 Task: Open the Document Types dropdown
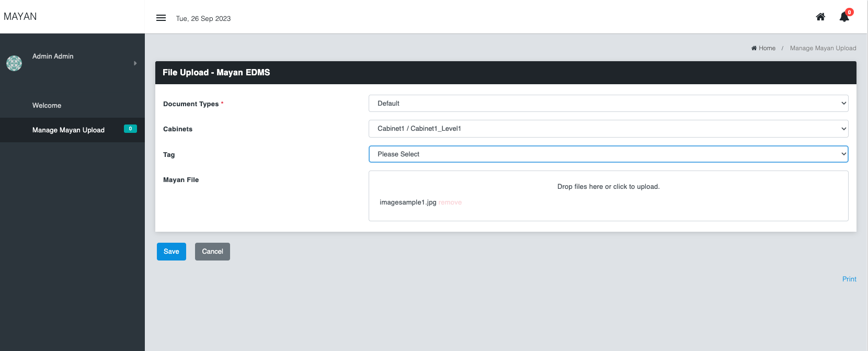point(608,104)
